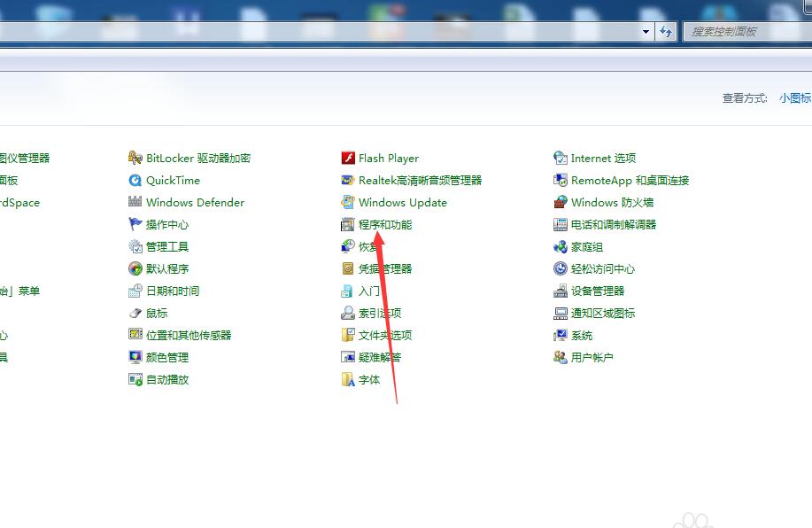The width and height of the screenshot is (812, 528).
Task: Click the Flash Player icon
Action: (348, 158)
